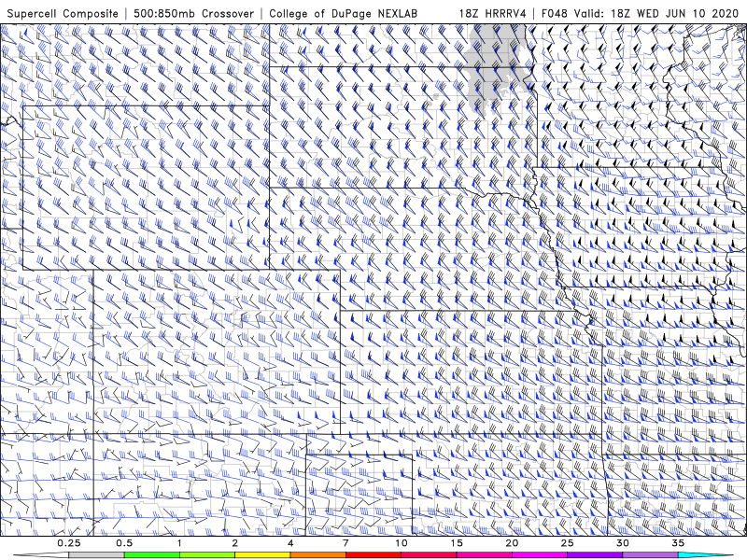Click the 'Supercell Composite' title text
The height and width of the screenshot is (560, 747).
63,13
